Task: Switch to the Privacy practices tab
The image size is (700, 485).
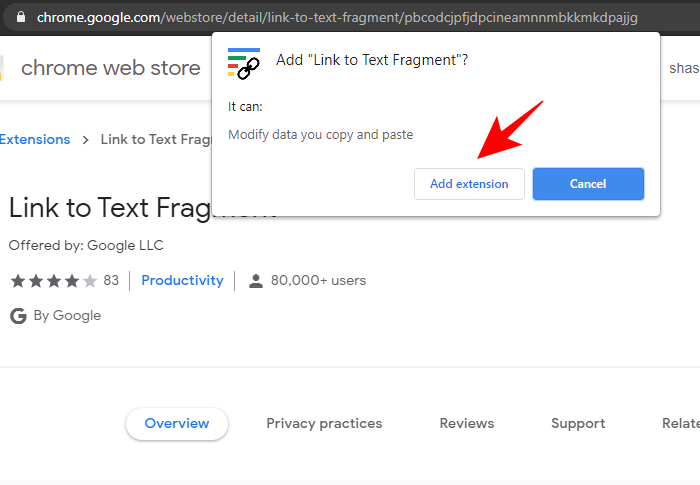Action: click(324, 424)
